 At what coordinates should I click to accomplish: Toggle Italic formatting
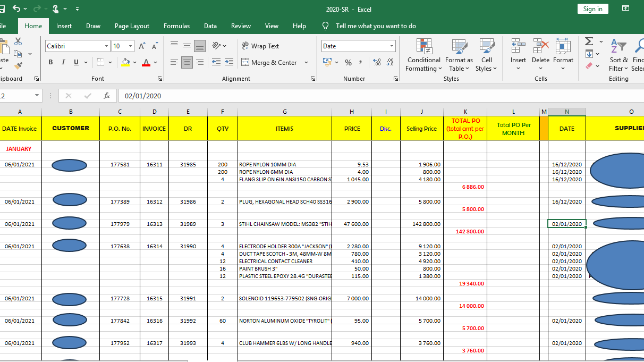(x=63, y=62)
